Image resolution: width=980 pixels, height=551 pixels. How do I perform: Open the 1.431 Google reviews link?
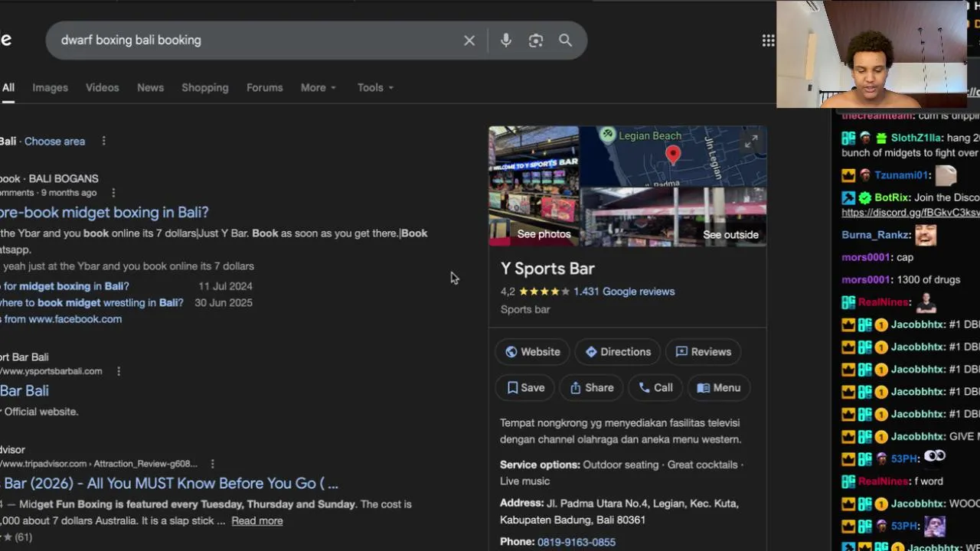624,292
